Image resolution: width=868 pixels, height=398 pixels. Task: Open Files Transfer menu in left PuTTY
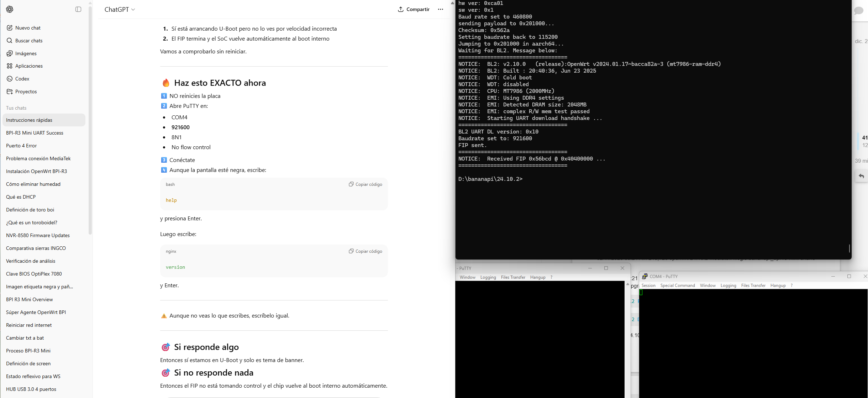(x=513, y=277)
